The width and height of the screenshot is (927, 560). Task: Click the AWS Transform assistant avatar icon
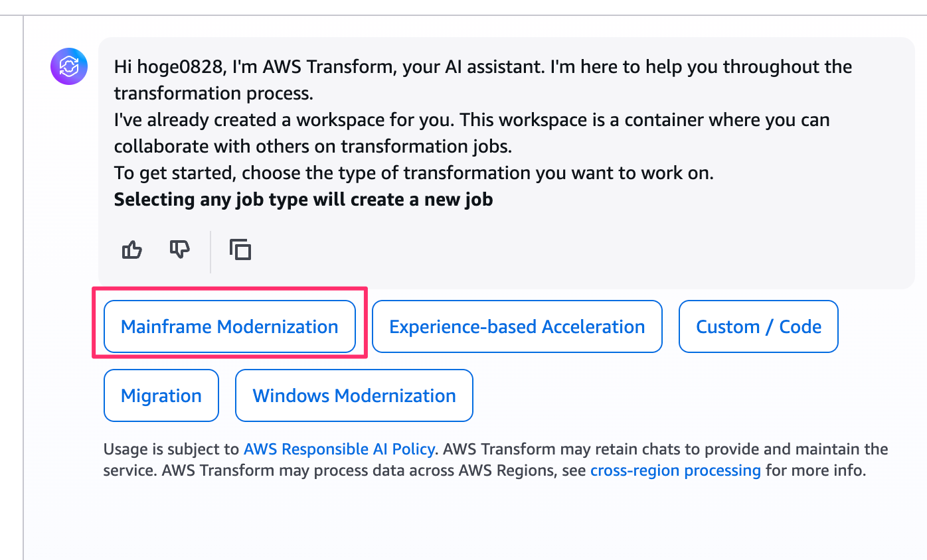[69, 66]
